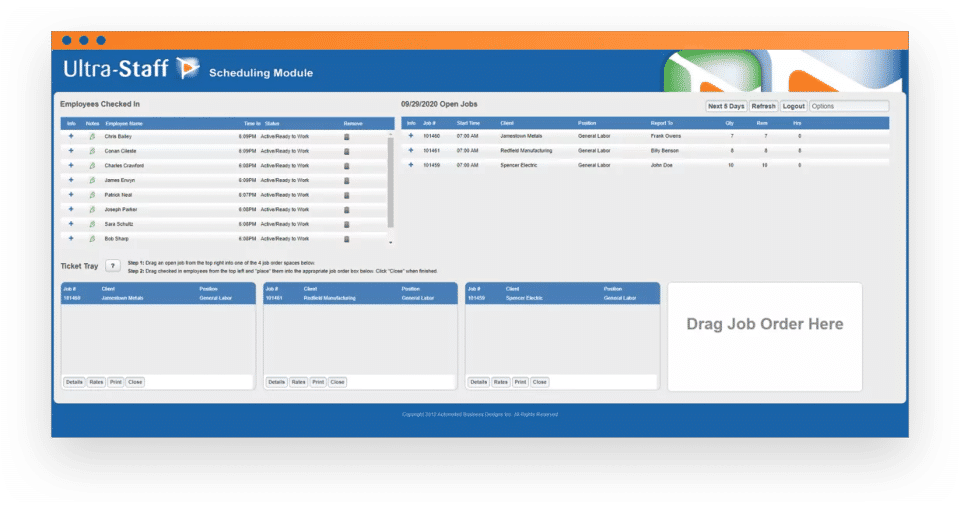Click the Employee Name column header

tap(124, 124)
